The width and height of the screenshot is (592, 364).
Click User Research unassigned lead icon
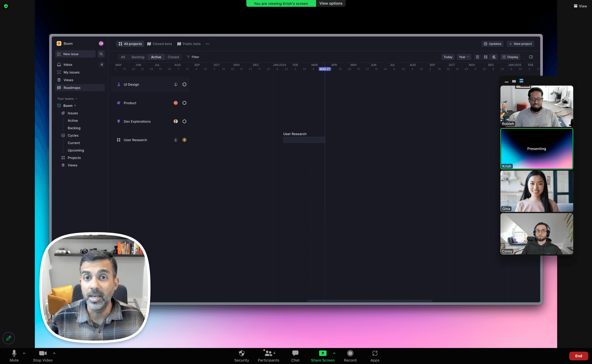pos(176,140)
